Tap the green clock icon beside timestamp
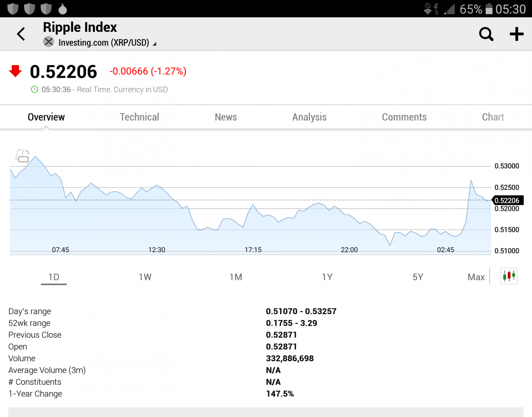 [34, 89]
